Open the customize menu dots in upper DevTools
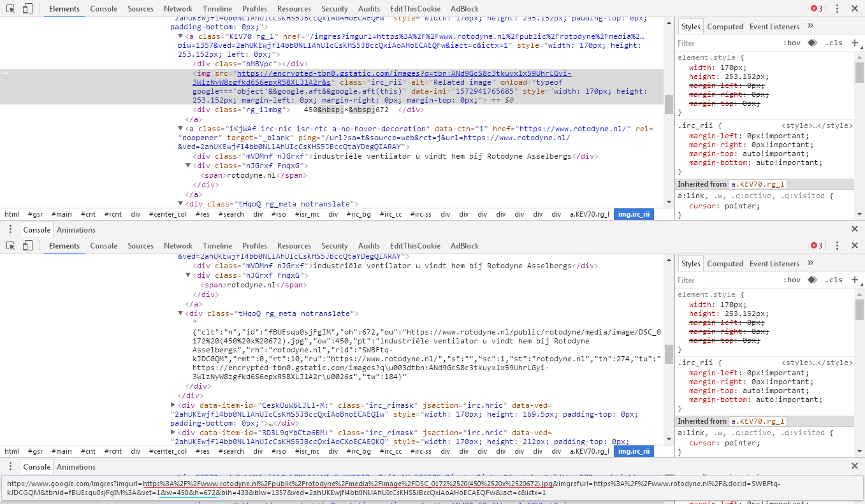The image size is (865, 504). tap(838, 8)
